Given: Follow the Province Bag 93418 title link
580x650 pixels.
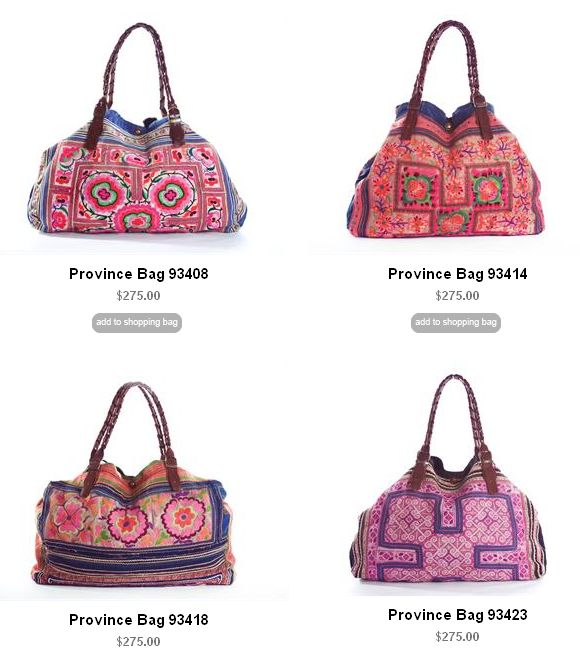Looking at the screenshot, I should [138, 620].
